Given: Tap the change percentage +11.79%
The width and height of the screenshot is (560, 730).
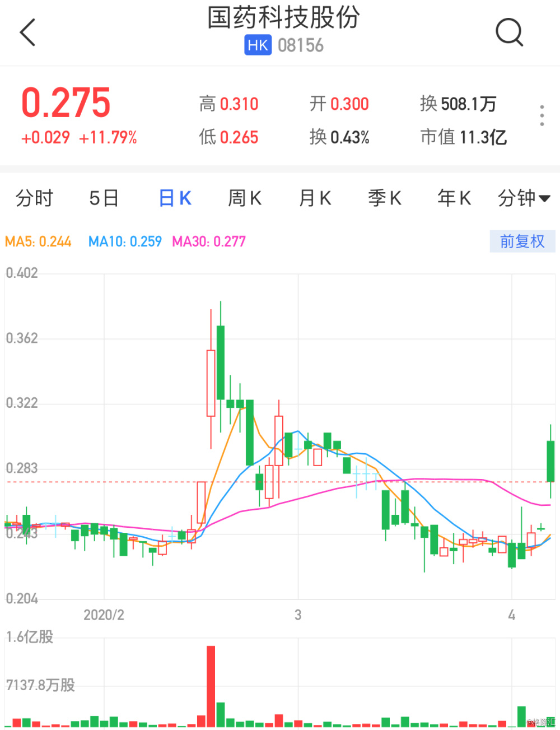Looking at the screenshot, I should coord(108,138).
